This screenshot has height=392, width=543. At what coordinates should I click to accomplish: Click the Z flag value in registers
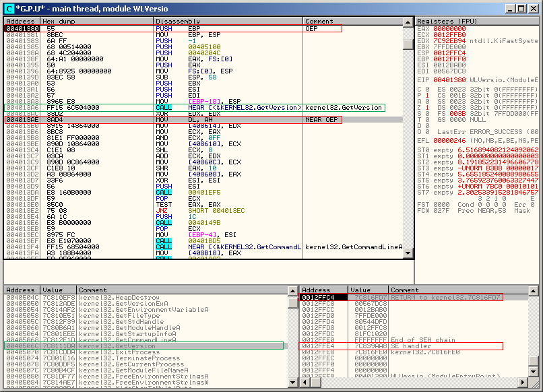(427, 108)
